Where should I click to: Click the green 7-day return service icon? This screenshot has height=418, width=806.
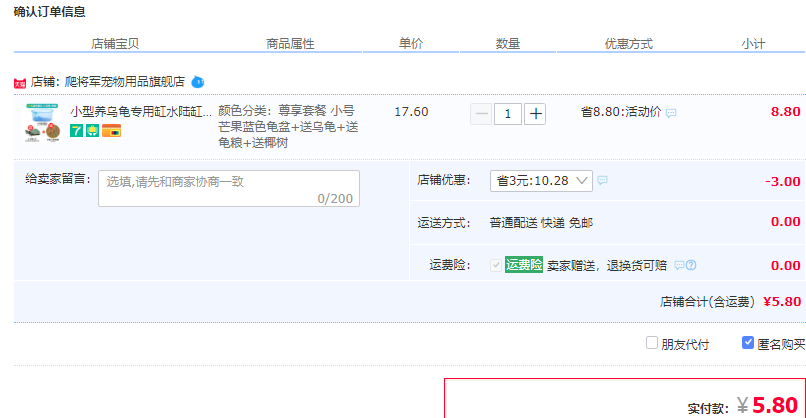point(77,131)
